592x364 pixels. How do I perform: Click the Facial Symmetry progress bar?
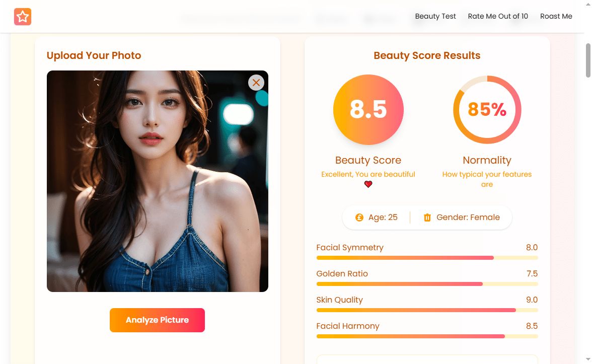[427, 258]
